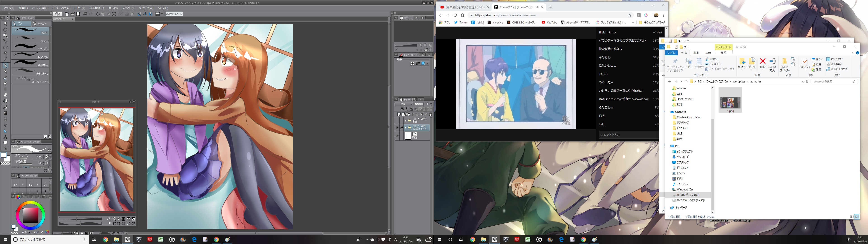Toggle visibility box of おld layer folder

coord(397,121)
